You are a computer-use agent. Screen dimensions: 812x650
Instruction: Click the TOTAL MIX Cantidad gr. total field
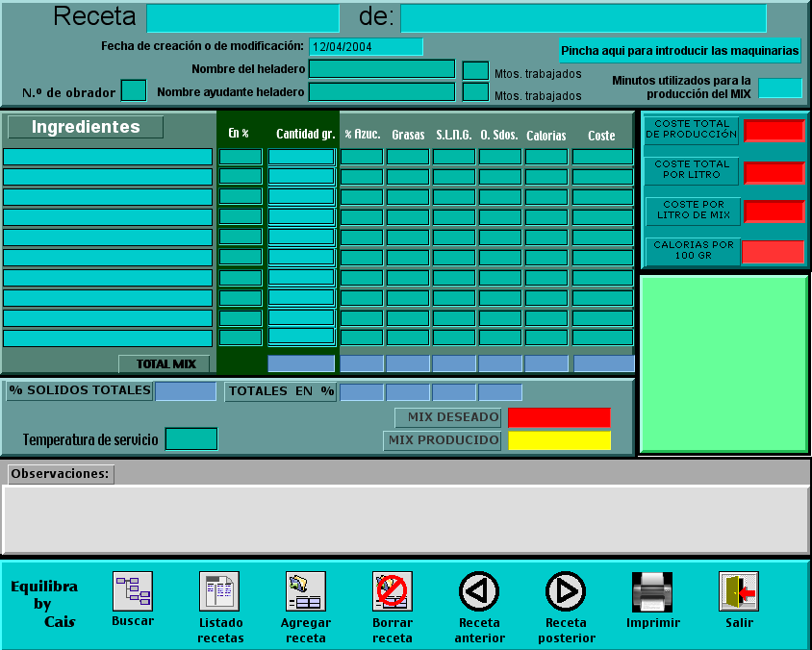pos(301,363)
